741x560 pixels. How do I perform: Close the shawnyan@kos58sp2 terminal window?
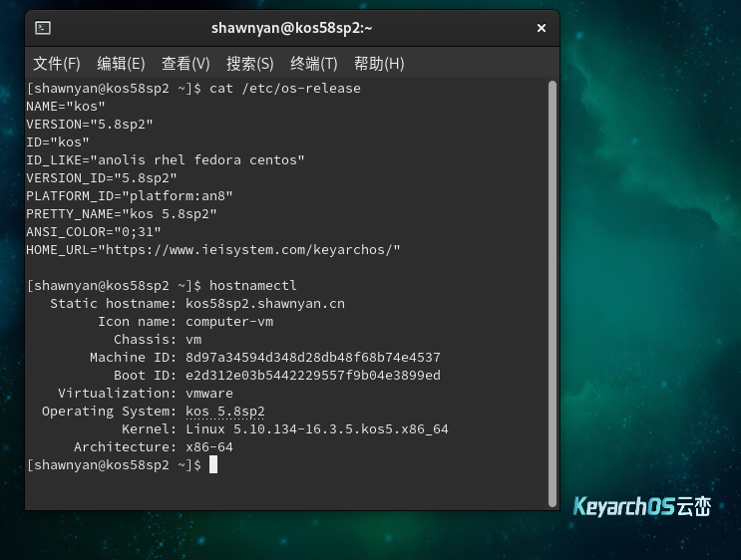click(542, 28)
